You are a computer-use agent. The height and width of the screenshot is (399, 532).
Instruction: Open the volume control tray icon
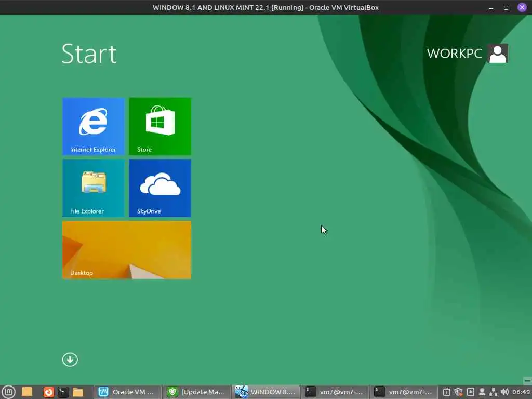[504, 392]
